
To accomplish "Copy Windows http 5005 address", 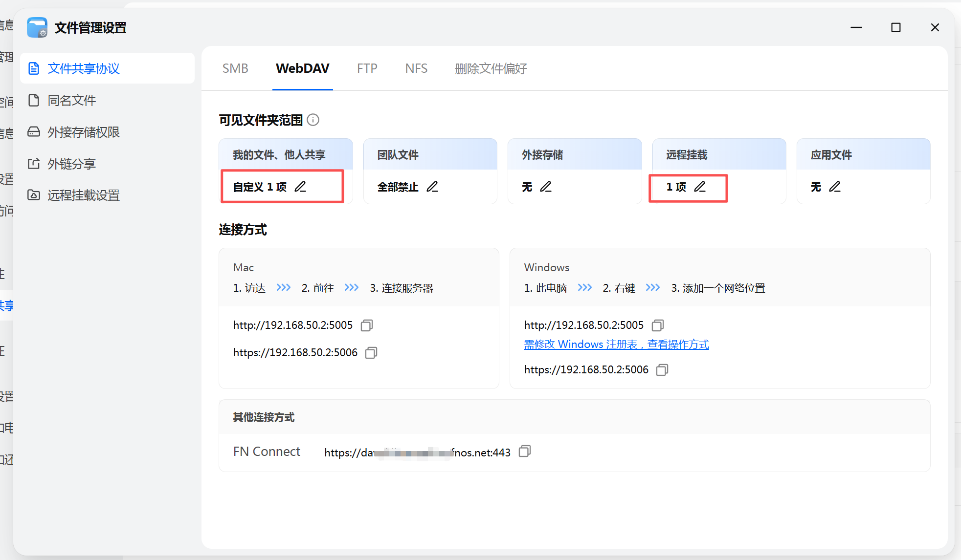I will click(x=658, y=325).
